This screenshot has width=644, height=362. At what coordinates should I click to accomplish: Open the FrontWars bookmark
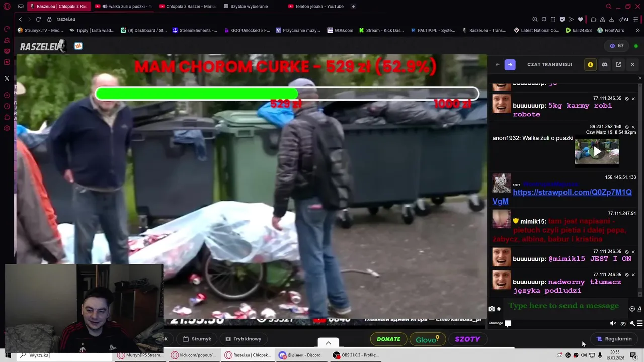pos(610,30)
